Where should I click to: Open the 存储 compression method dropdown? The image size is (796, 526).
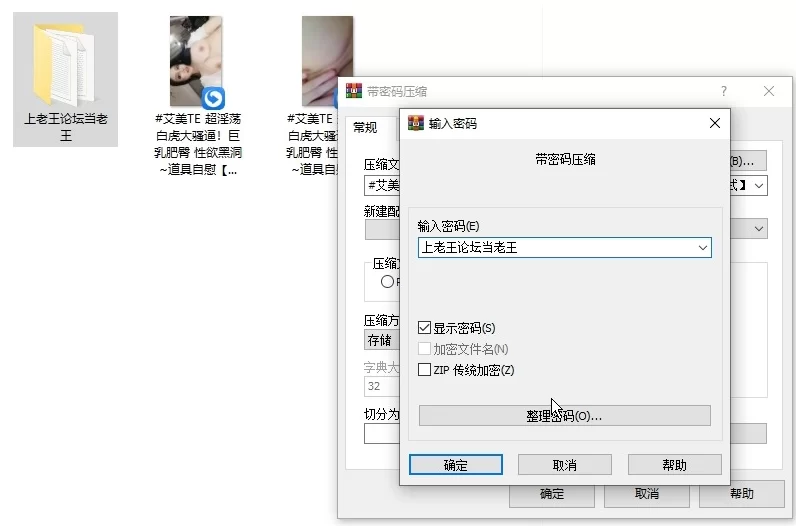[382, 340]
